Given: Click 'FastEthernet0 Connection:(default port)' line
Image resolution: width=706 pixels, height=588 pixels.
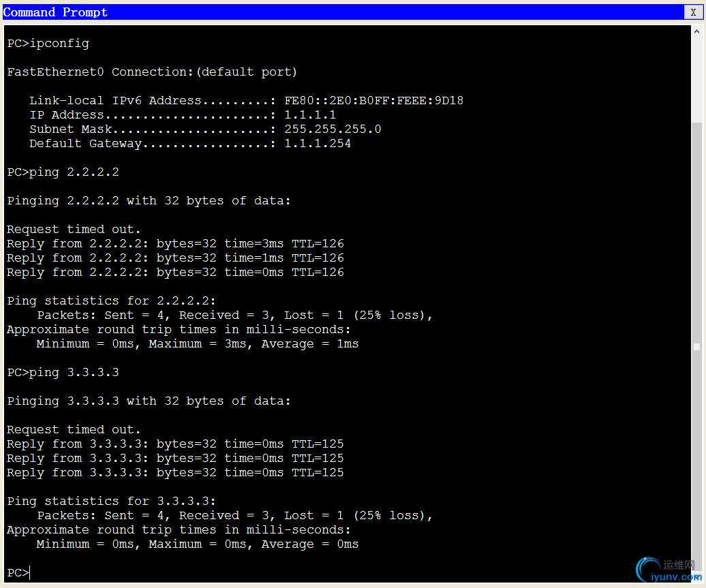Looking at the screenshot, I should click(x=152, y=72).
